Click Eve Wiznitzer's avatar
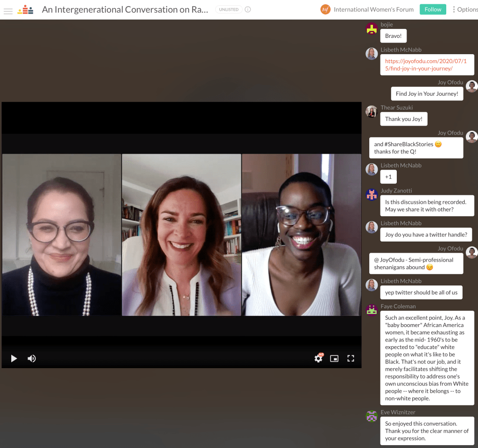 pyautogui.click(x=372, y=416)
